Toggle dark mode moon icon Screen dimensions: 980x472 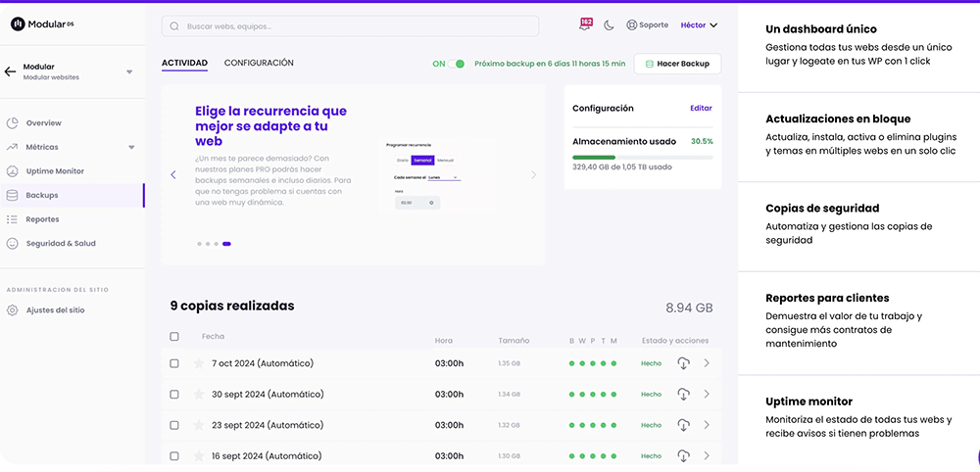[x=610, y=25]
